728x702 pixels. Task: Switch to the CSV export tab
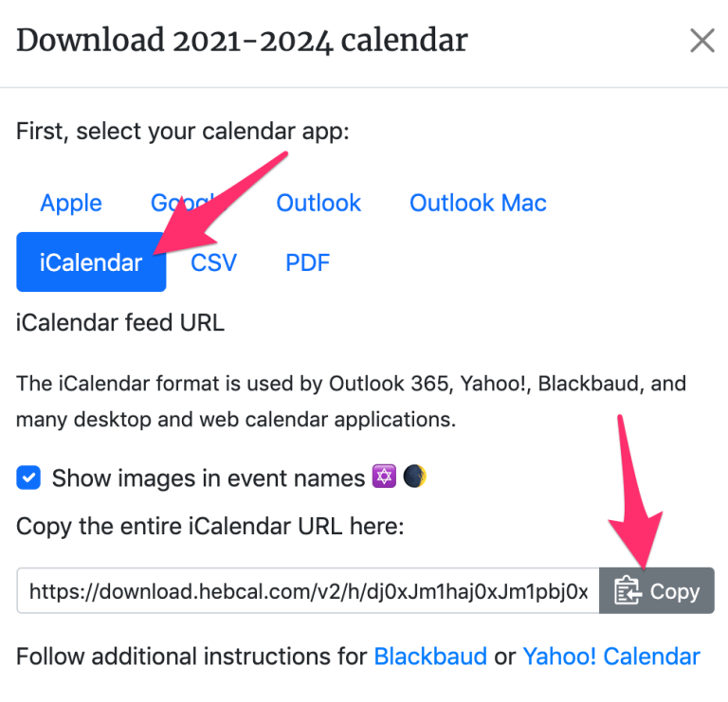[x=213, y=262]
